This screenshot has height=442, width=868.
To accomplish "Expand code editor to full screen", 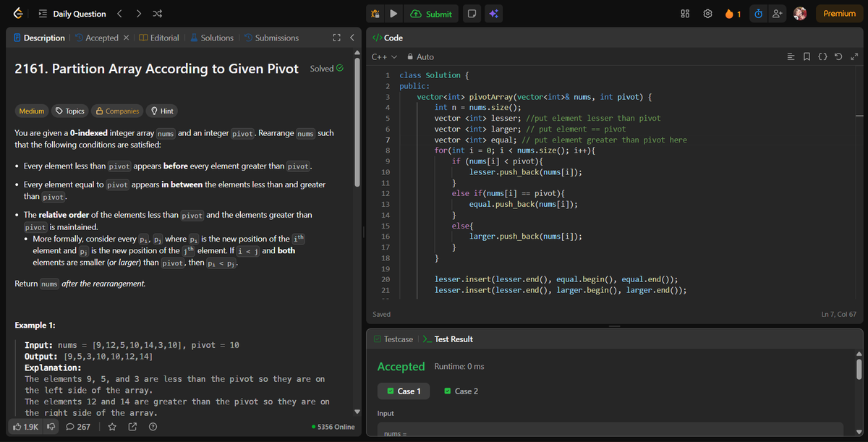I will click(854, 56).
